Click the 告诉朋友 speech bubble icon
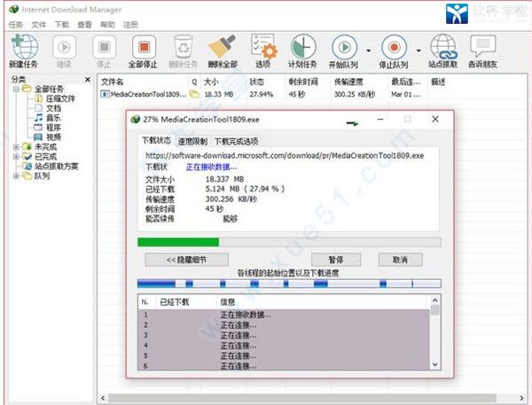 482,46
